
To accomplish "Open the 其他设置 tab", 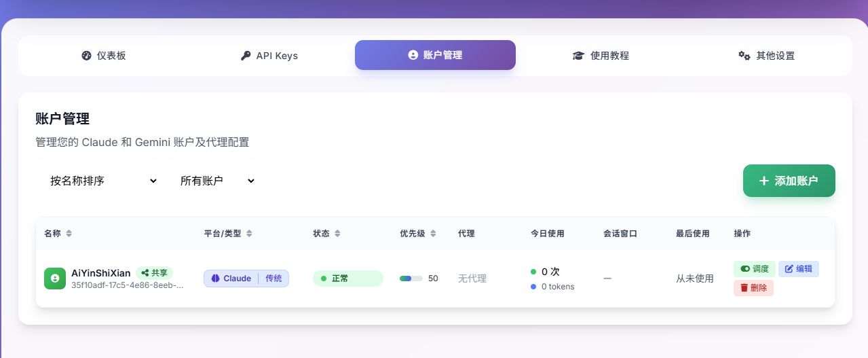I will tap(766, 56).
